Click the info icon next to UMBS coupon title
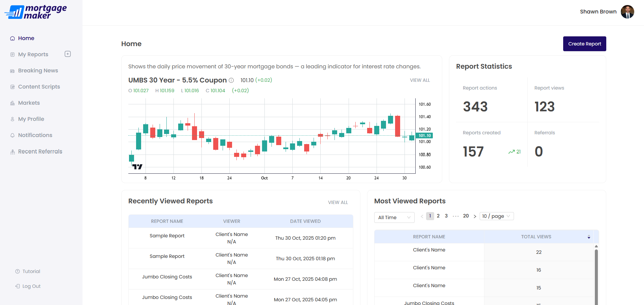Viewport: 644px width, 305px height. coord(231,80)
